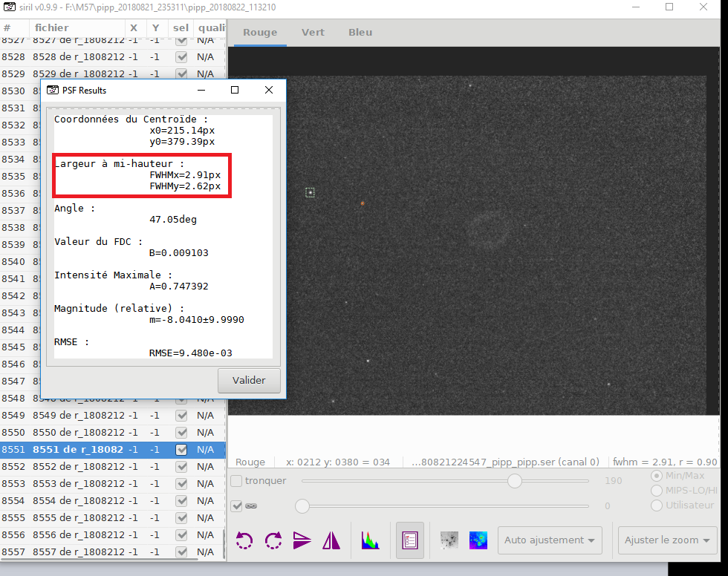Image resolution: width=728 pixels, height=576 pixels.
Task: Flip the image vertically using the mirror icon
Action: [302, 540]
